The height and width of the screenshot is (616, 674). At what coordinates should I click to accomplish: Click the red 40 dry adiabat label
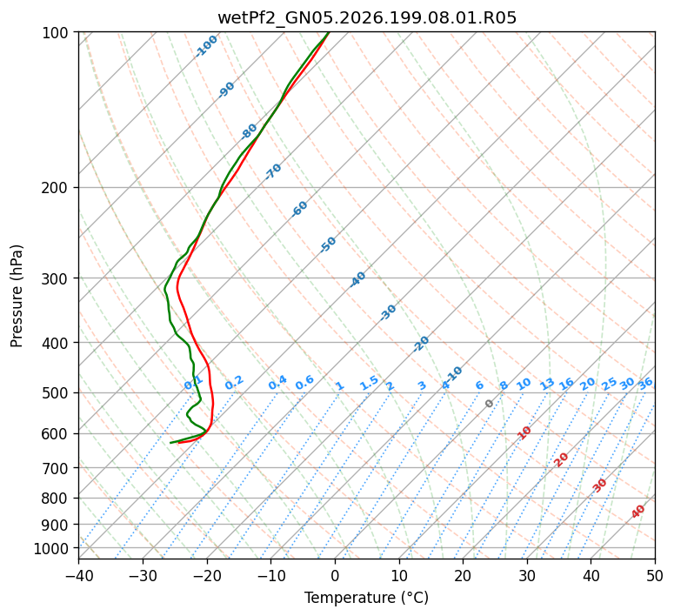pos(637,512)
